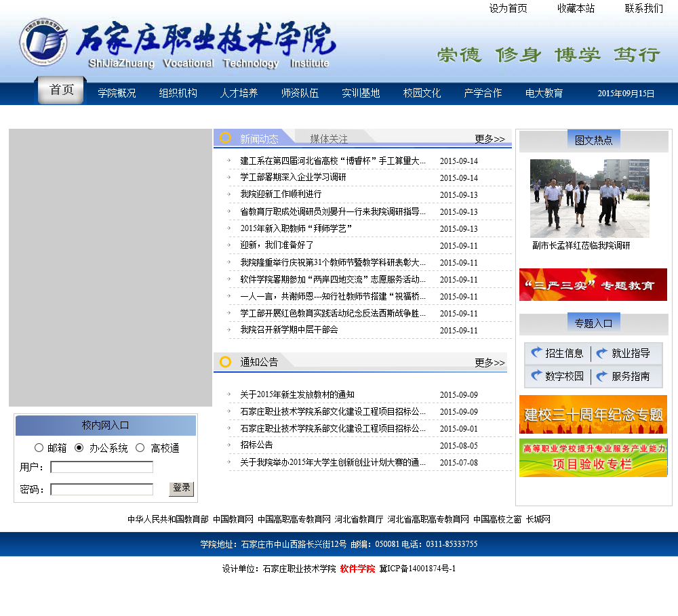Image resolution: width=678 pixels, height=616 pixels.
Task: Open news about 建工系第四届河北省高校"博睿杯"
Action: (332, 161)
